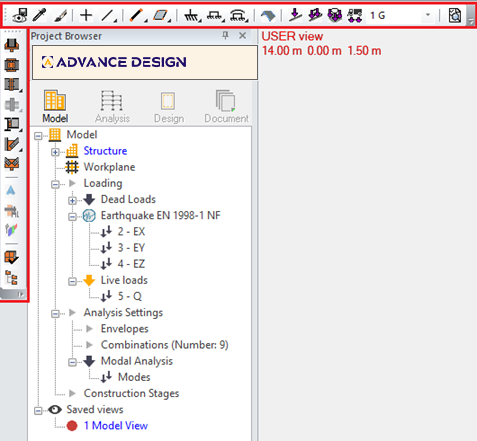Viewport: 477px width, 441px height.
Task: Collapse the Saved views node
Action: point(38,411)
